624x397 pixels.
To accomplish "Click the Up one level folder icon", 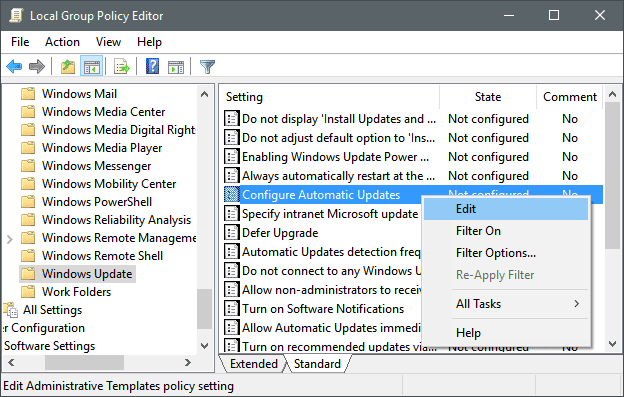I will pos(68,66).
